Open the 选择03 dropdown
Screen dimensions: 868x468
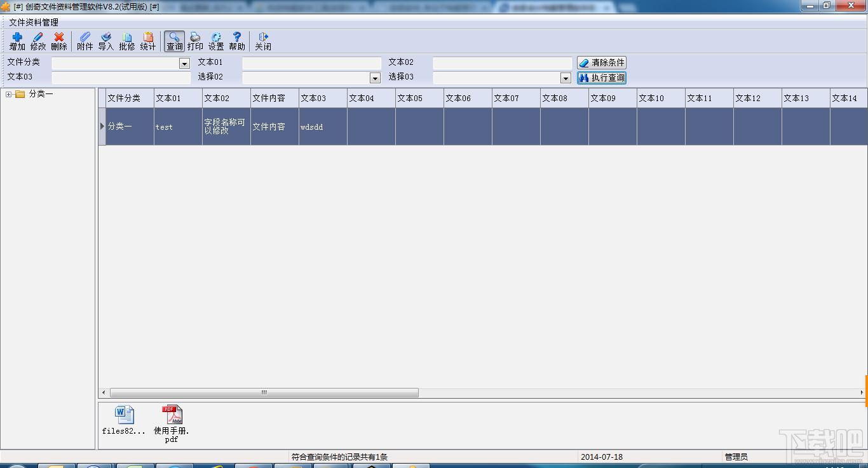tap(566, 78)
